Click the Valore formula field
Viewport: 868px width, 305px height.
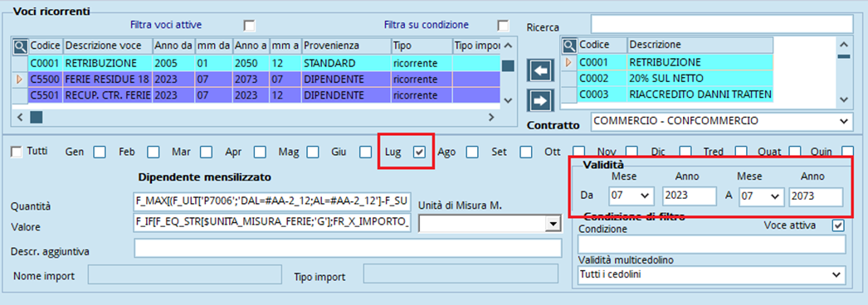[x=272, y=223]
